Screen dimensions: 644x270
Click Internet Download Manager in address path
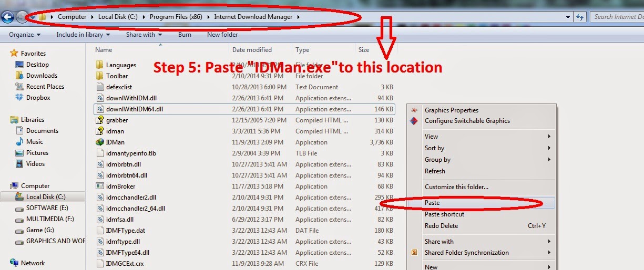253,17
